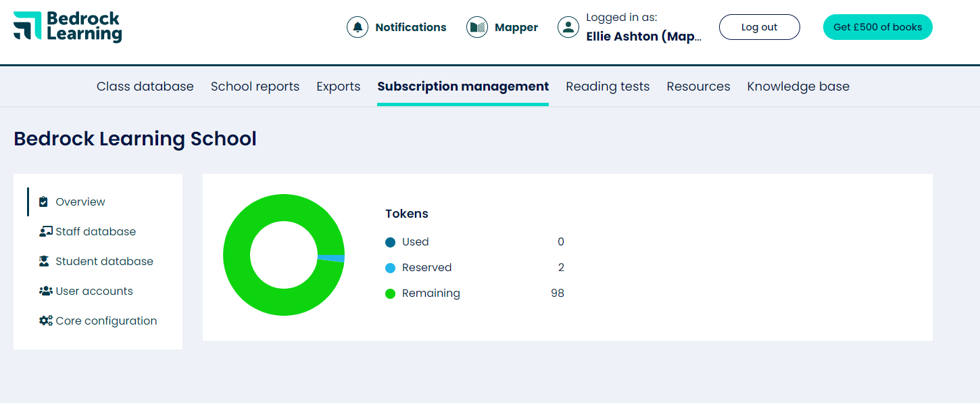Open the Subscription management tab
Viewport: 980px width, 403px height.
(x=462, y=86)
